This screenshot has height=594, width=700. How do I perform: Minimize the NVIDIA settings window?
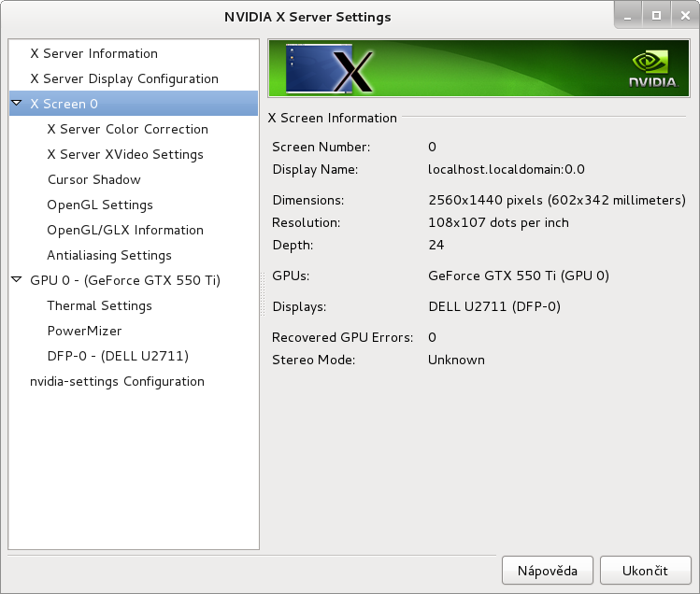(x=628, y=16)
